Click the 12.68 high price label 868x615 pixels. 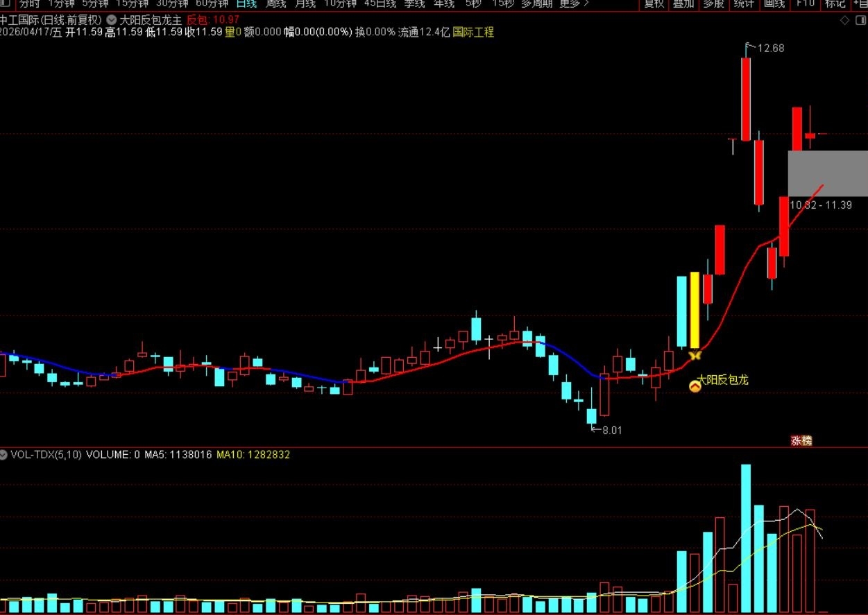[x=771, y=48]
